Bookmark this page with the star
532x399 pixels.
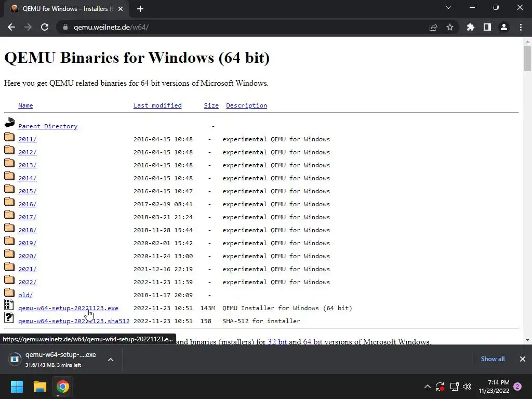click(x=450, y=27)
